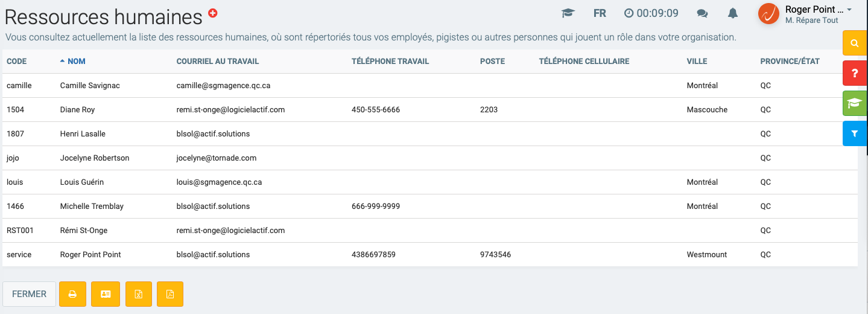Expand the Roger Point user menu
Image resolution: width=868 pixels, height=314 pixels.
(814, 14)
